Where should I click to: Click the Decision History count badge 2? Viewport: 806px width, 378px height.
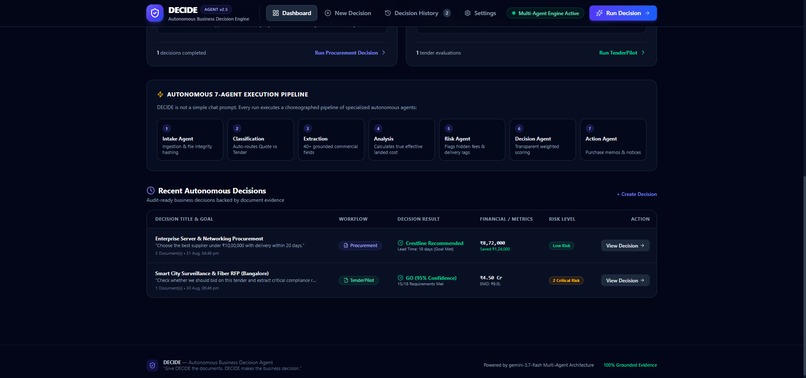(x=447, y=13)
